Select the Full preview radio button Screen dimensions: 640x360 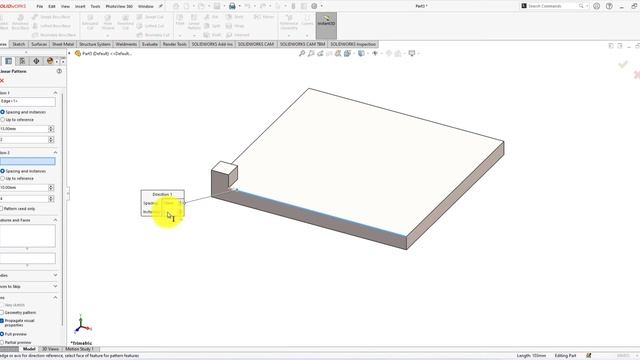click(2, 334)
